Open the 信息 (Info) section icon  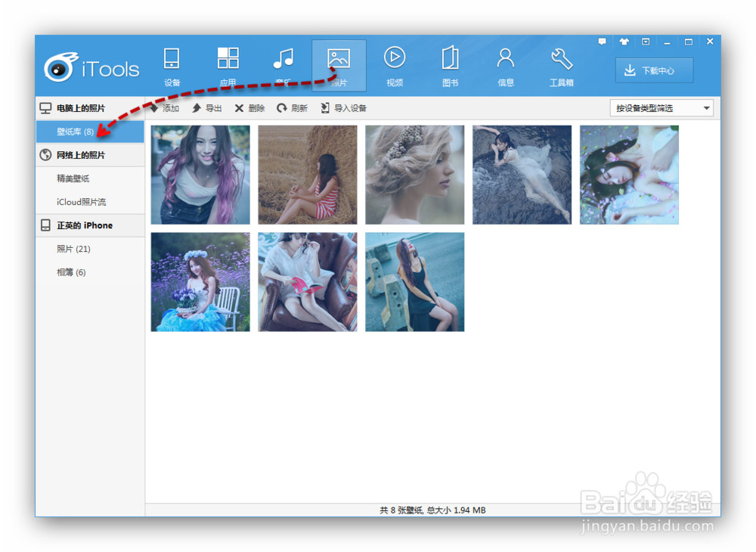[505, 65]
